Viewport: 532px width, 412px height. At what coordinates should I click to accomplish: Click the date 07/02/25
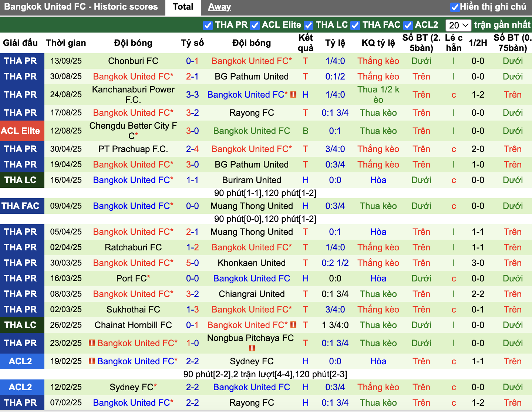point(66,403)
